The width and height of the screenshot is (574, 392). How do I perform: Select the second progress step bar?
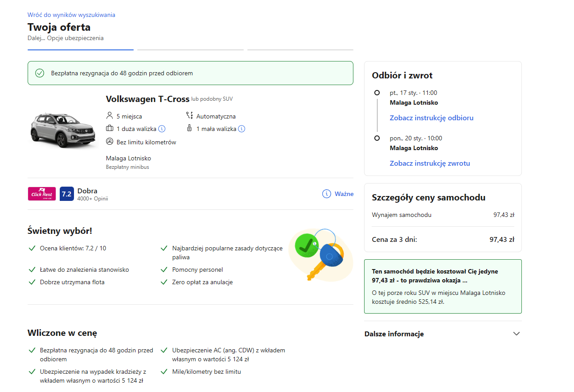(190, 50)
